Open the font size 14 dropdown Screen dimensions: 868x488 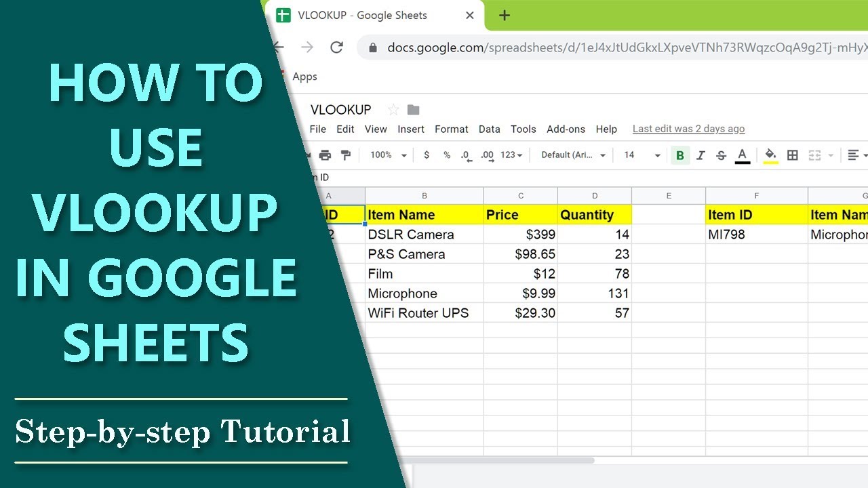(x=642, y=155)
